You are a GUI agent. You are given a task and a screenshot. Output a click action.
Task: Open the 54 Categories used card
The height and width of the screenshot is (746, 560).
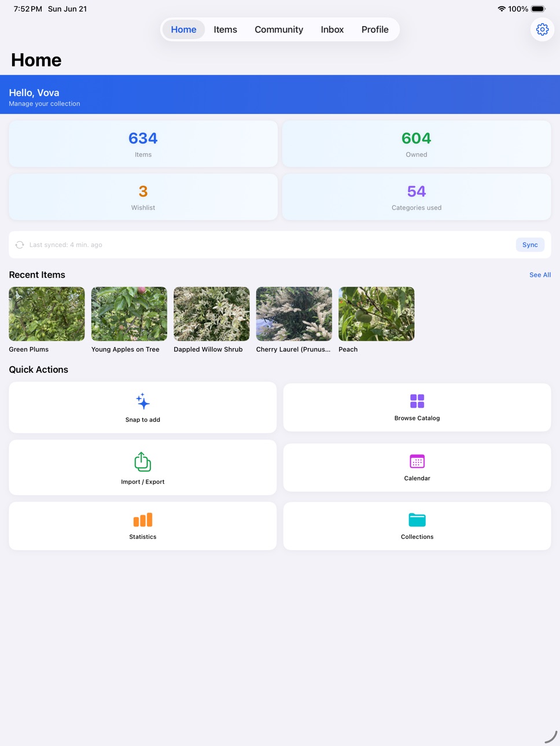417,197
